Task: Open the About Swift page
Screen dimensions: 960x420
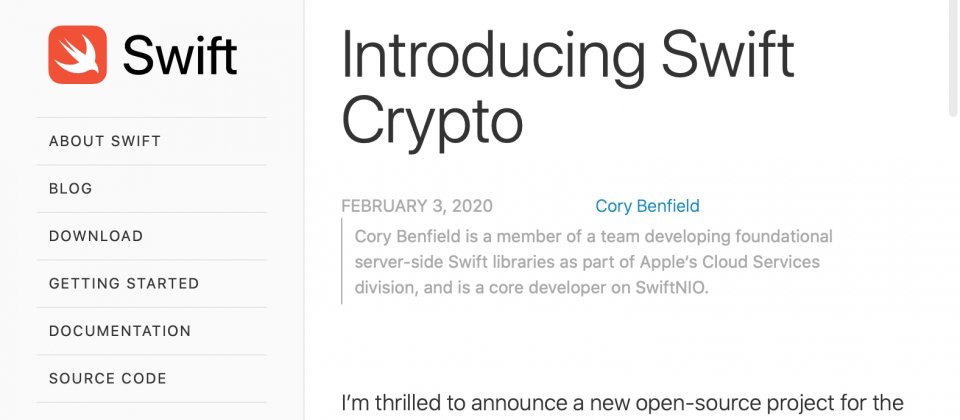Action: pos(105,141)
